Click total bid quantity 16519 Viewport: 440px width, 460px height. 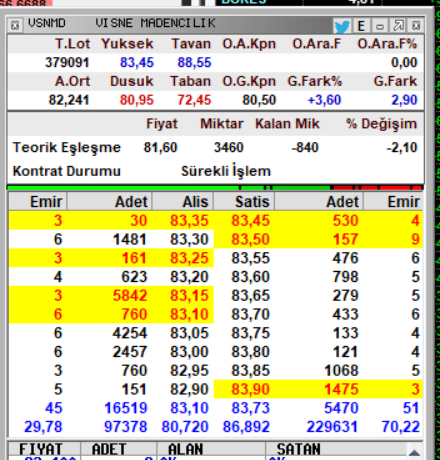point(126,408)
